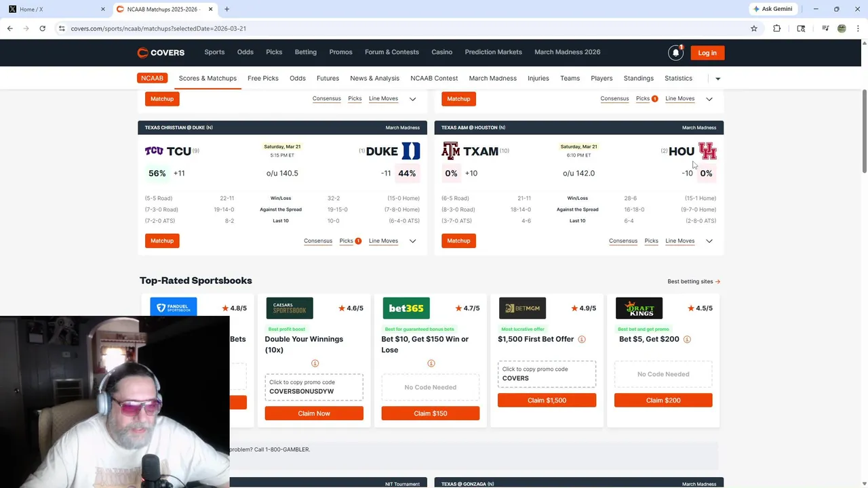
Task: Click the o/u 142.0 total for Houston game
Action: pos(578,174)
